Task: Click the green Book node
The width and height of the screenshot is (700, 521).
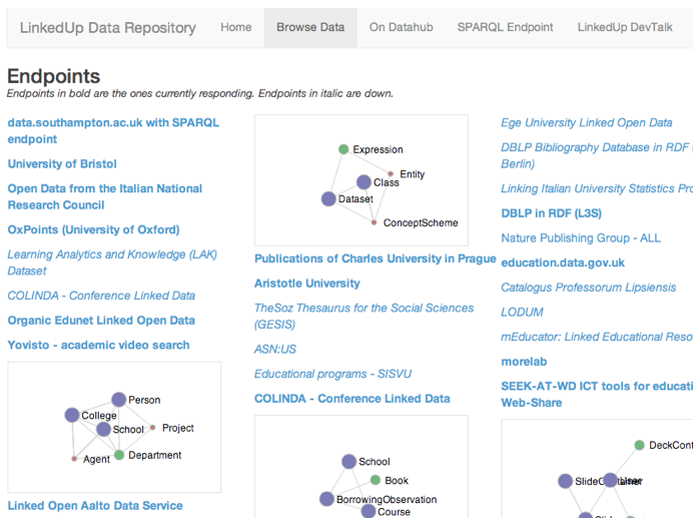Action: coord(375,480)
